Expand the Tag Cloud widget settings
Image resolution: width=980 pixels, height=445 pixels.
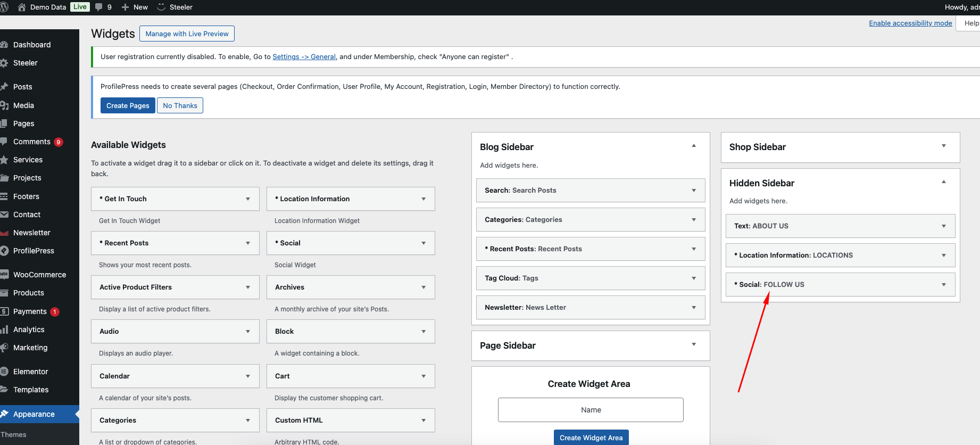(x=694, y=278)
